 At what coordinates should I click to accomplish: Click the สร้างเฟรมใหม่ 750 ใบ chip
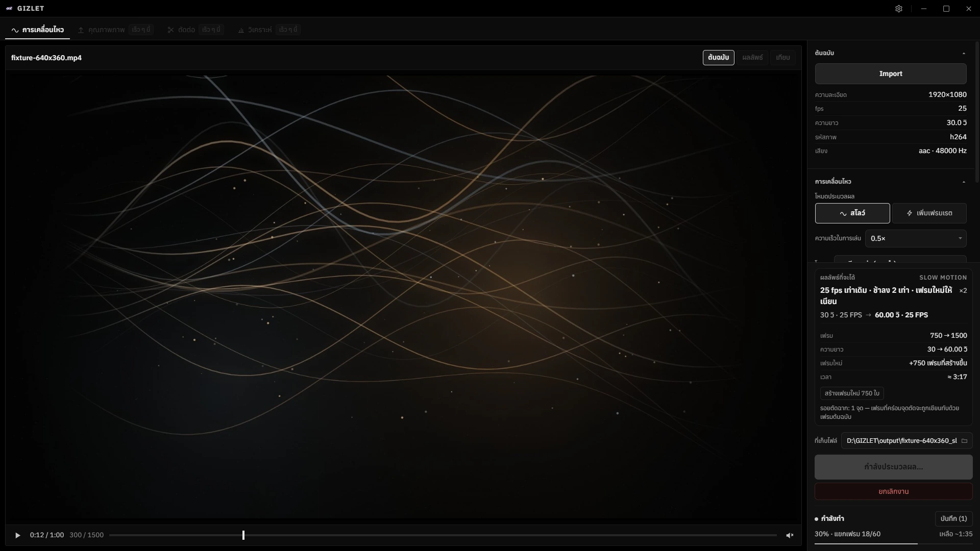[852, 393]
